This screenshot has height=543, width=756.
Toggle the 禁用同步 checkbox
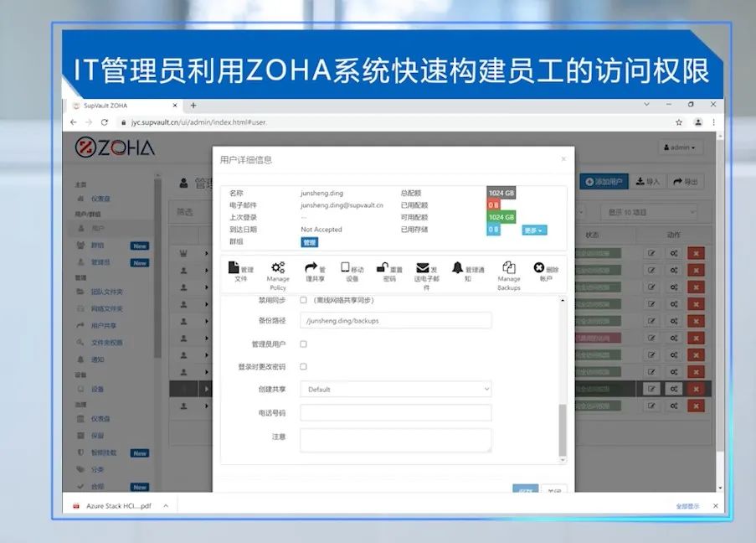[303, 300]
